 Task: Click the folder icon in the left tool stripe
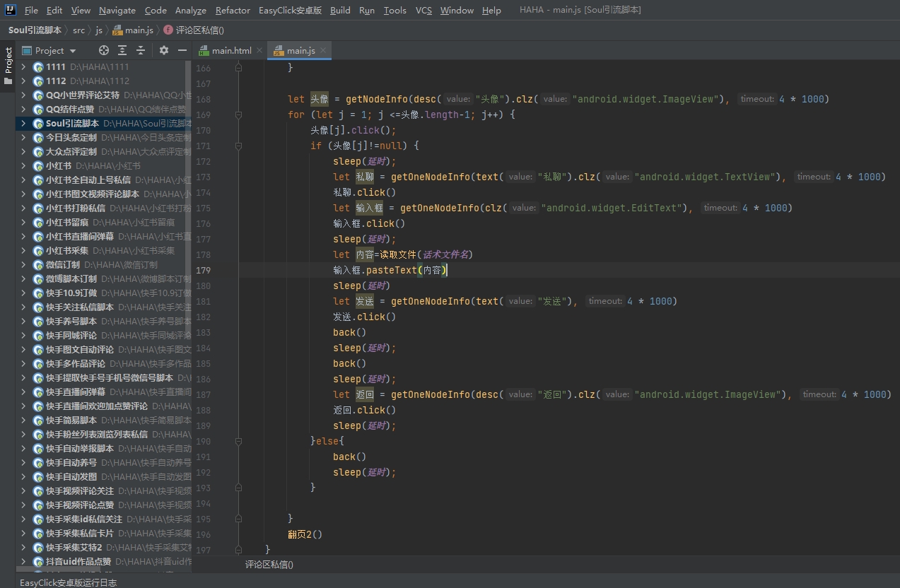click(x=8, y=81)
